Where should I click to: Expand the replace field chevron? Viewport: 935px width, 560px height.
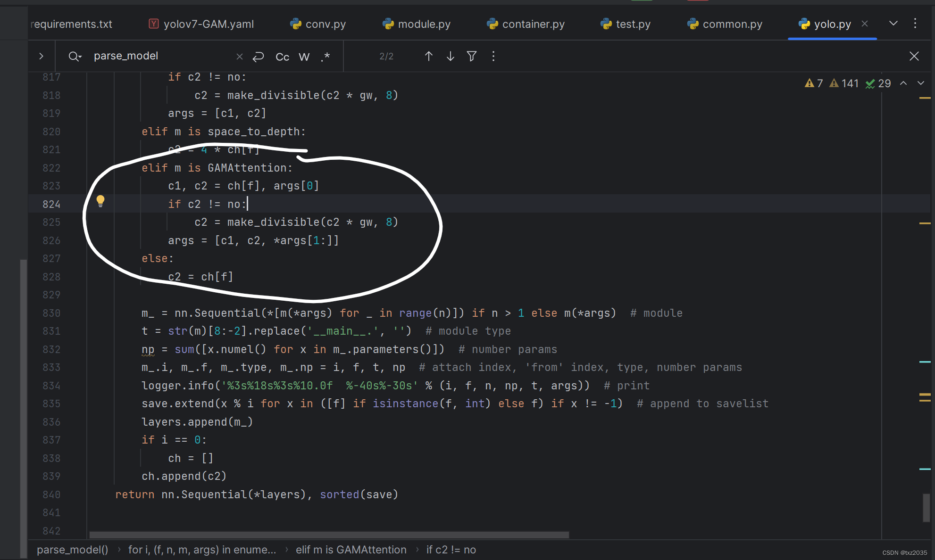[x=42, y=56]
